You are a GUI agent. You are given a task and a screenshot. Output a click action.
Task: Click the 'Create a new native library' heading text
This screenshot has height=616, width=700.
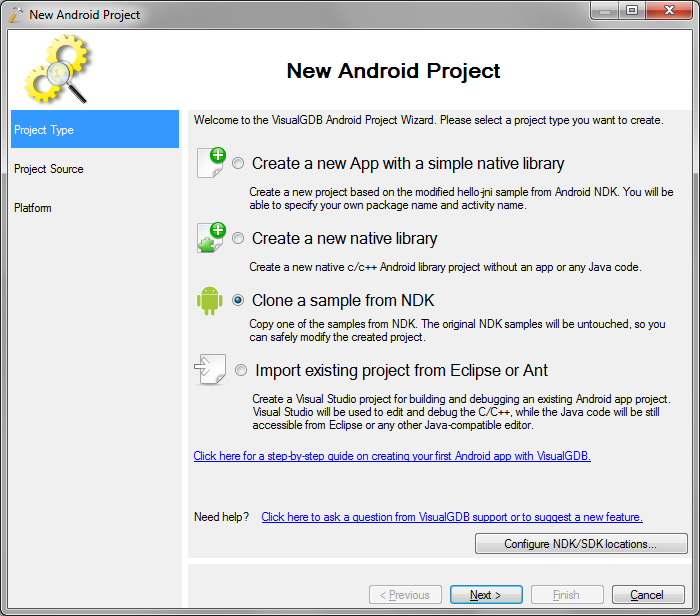(344, 238)
